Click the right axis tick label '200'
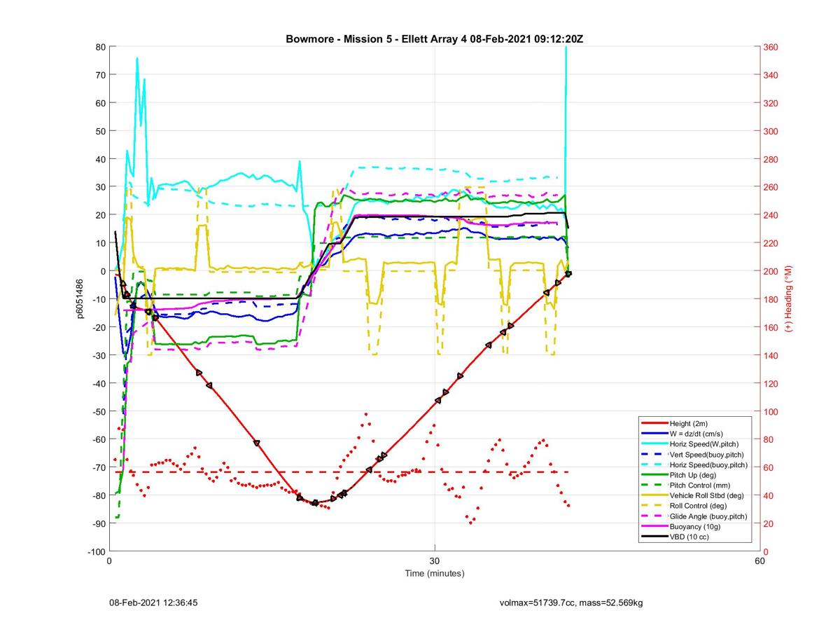The height and width of the screenshot is (620, 840). click(x=770, y=271)
